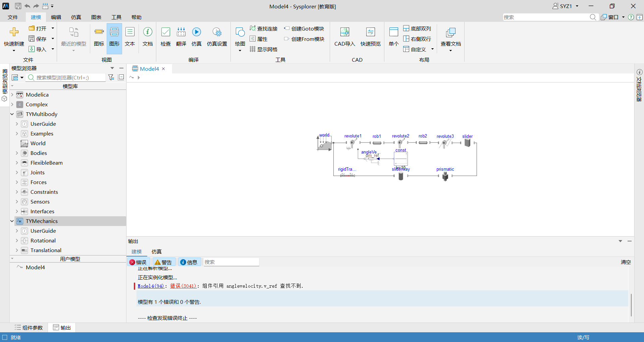The image size is (644, 342).
Task: Select World in the model tree
Action: tap(38, 143)
